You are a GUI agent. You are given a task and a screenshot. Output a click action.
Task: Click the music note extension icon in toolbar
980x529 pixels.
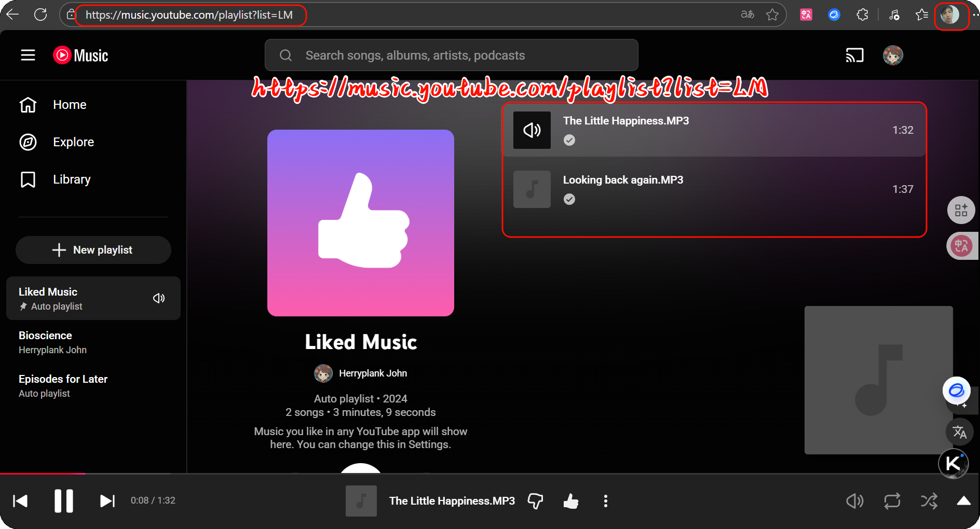(894, 15)
